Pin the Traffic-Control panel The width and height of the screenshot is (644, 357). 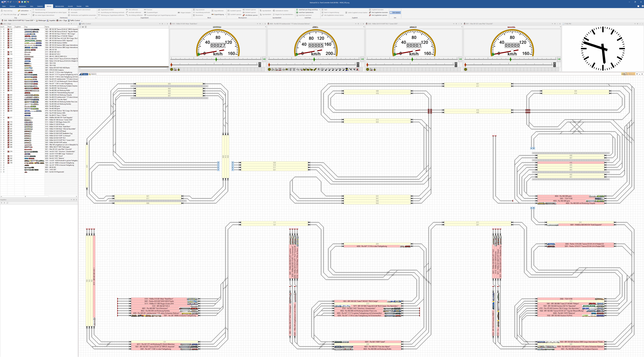click(x=162, y=24)
